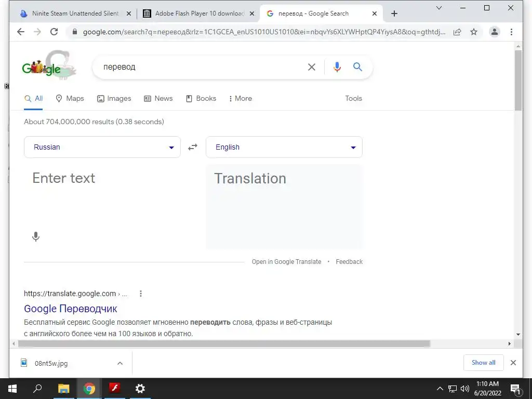This screenshot has height=399, width=532.
Task: Bookmark this tab with the star
Action: (474, 32)
